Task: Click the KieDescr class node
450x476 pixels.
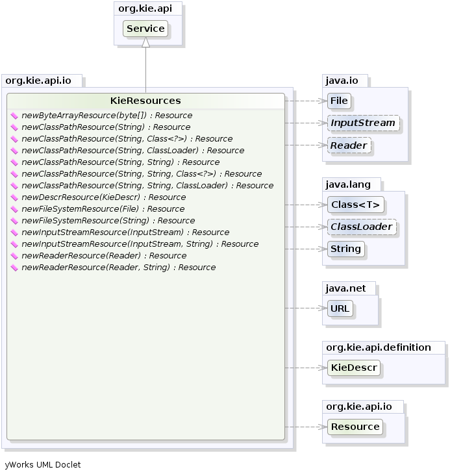Action: coord(354,368)
